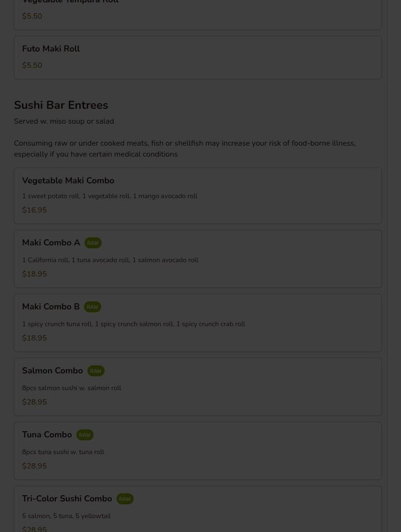Click the RAW badge on Tri-Color Sushi Combo
Image resolution: width=401 pixels, height=532 pixels.
click(125, 499)
